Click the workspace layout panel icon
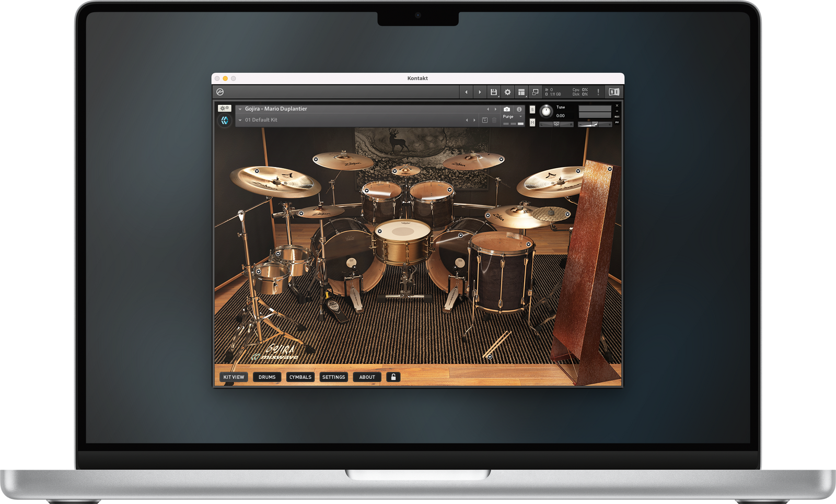Image resolution: width=836 pixels, height=504 pixels. [521, 92]
